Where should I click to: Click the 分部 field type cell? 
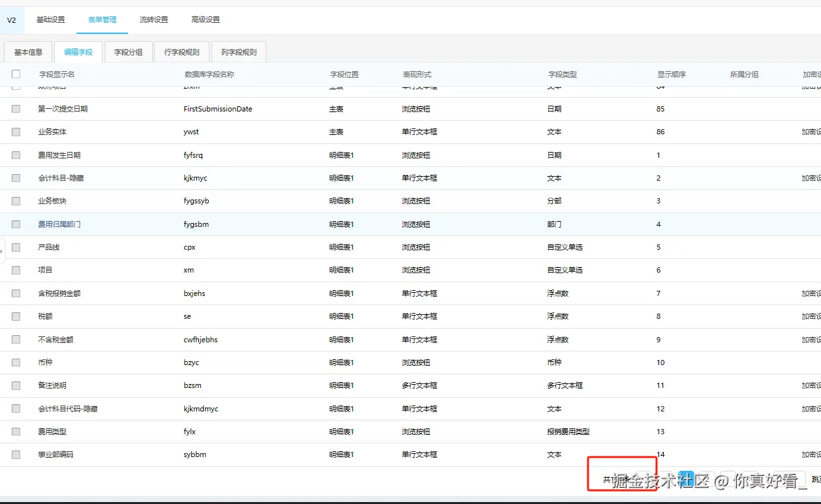[554, 201]
